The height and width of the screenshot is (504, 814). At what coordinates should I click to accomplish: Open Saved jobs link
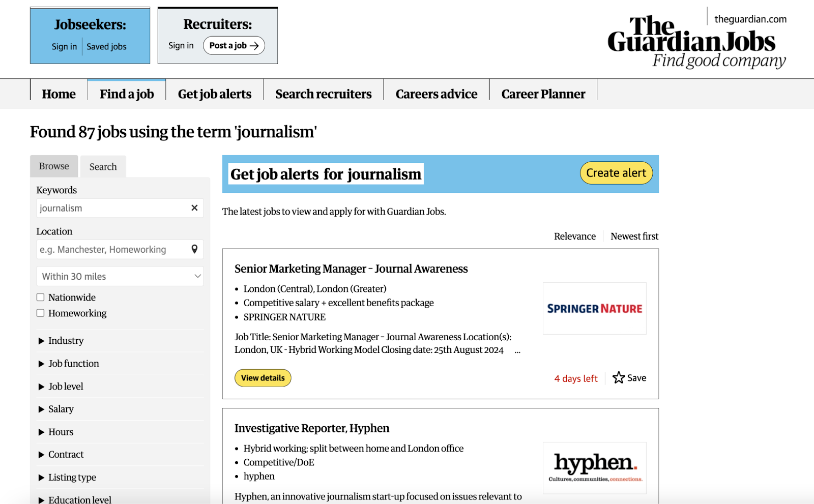click(106, 47)
